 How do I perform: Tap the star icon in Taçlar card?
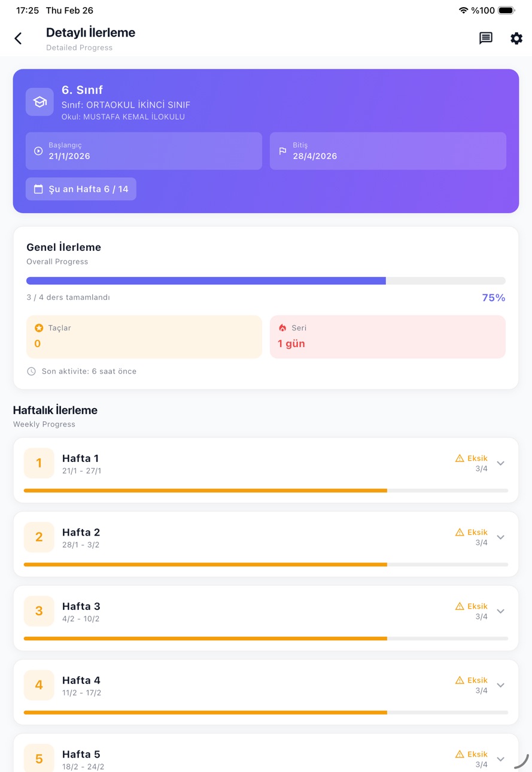pyautogui.click(x=39, y=328)
